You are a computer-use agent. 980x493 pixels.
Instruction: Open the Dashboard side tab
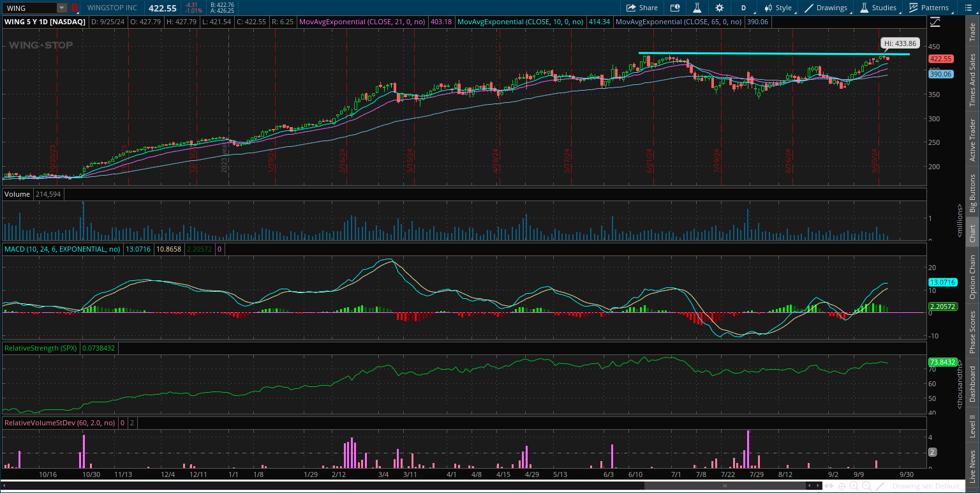pos(972,384)
